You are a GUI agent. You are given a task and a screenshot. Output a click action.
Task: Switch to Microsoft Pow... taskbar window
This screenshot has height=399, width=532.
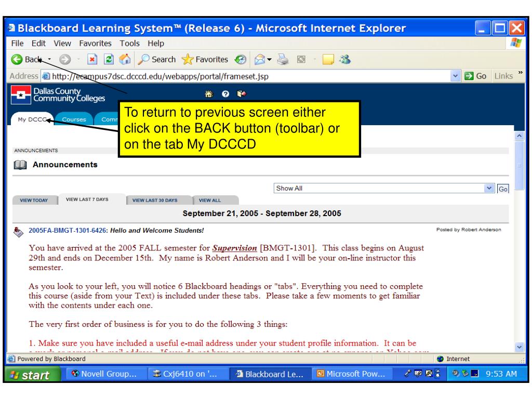[352, 374]
